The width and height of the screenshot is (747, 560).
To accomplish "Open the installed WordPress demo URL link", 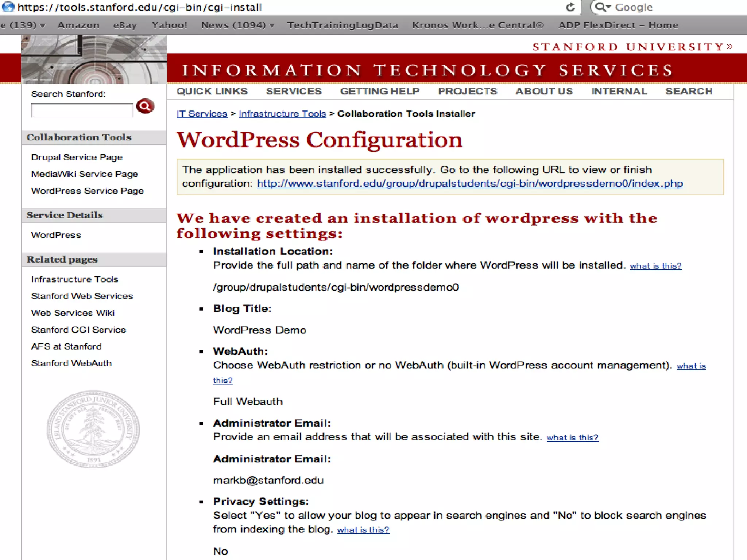I will (x=470, y=183).
